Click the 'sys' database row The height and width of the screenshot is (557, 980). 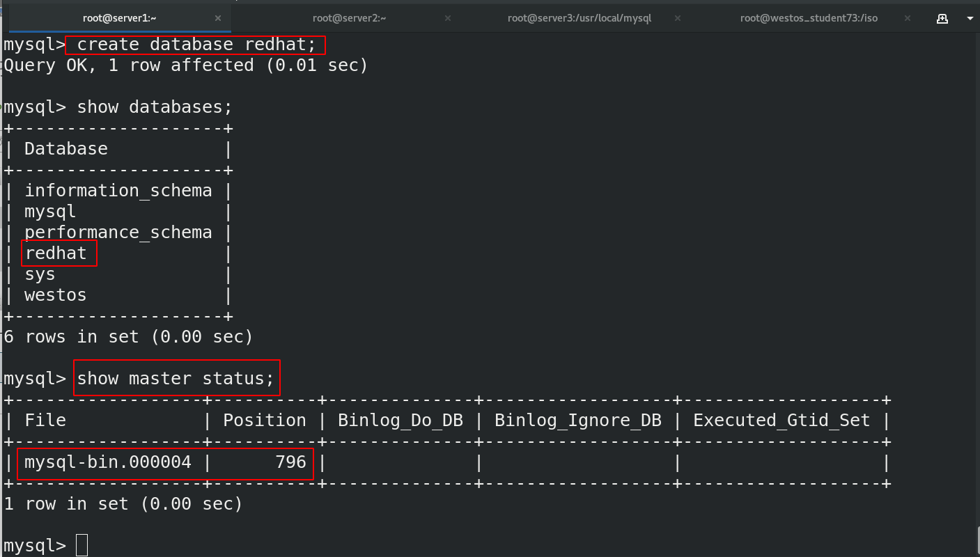coord(40,274)
